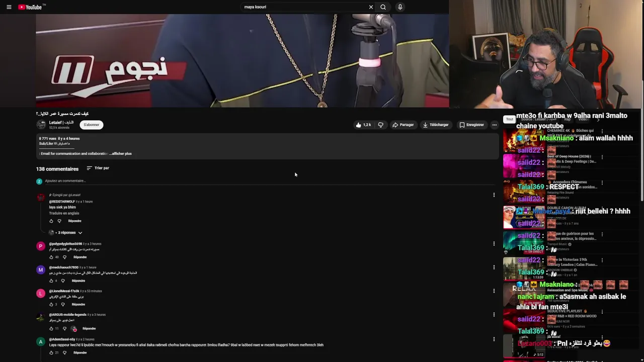Open action menu for pinned @REDSTARWOLF comment
The width and height of the screenshot is (644, 362).
[494, 195]
